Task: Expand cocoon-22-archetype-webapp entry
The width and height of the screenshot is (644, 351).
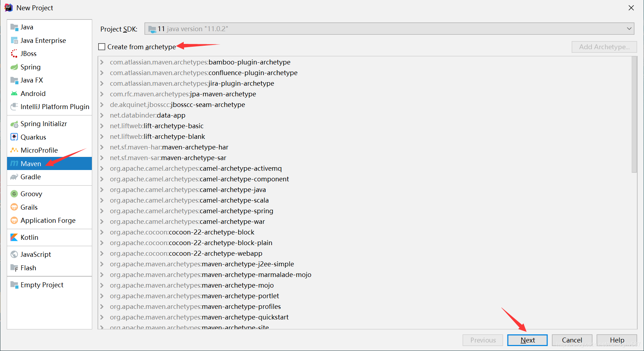Action: click(x=102, y=254)
